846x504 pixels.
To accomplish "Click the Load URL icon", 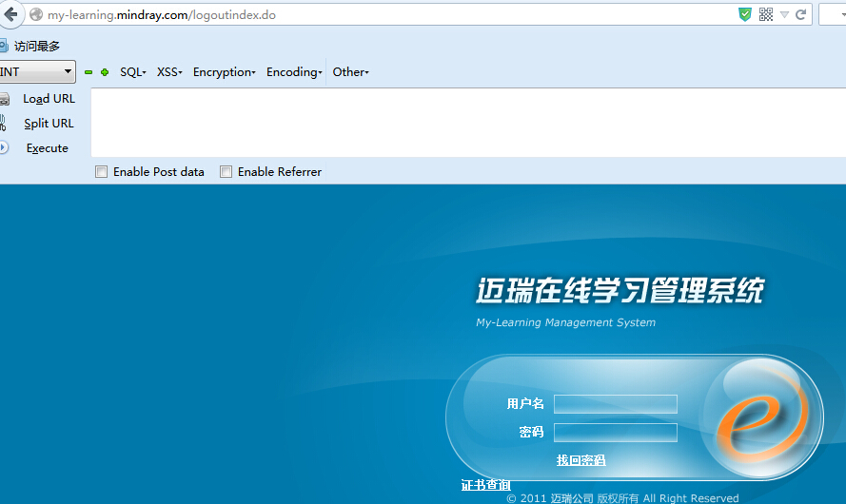I will pos(5,99).
